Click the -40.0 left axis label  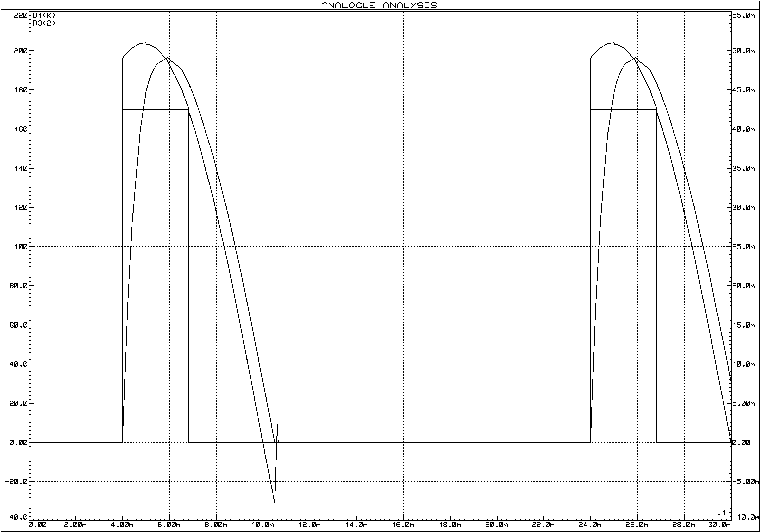point(16,518)
